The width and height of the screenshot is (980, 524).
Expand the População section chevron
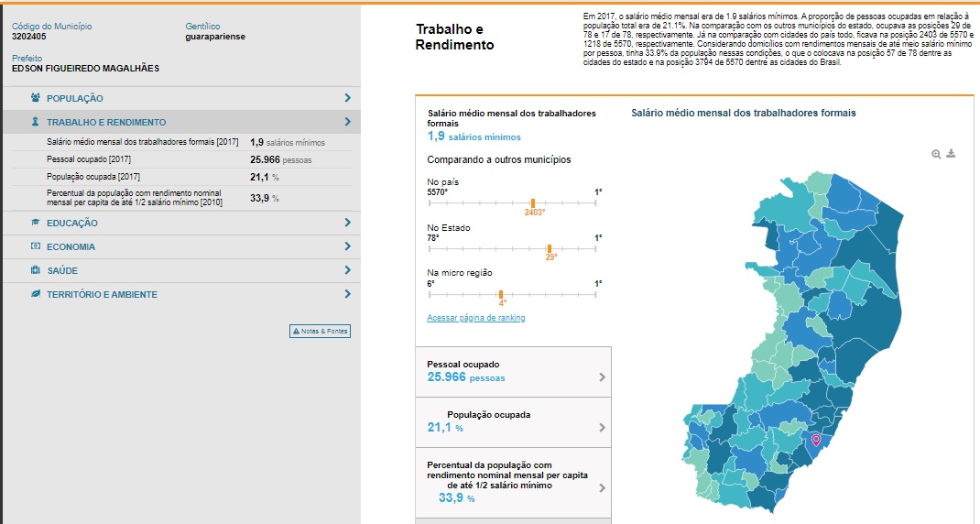[x=347, y=97]
